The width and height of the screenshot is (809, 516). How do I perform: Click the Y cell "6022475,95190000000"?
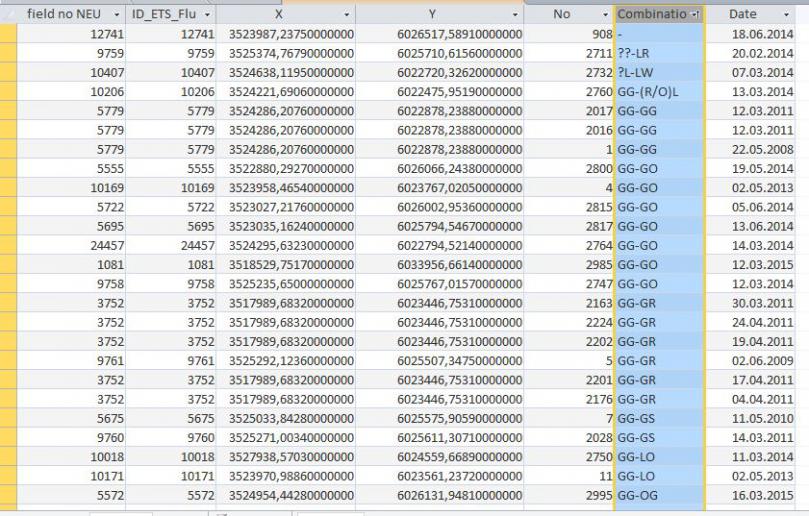pos(440,92)
